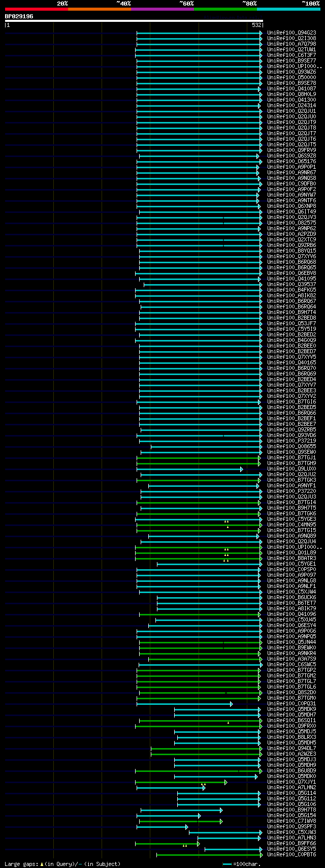The width and height of the screenshot is (325, 868).
Task: Follow the UniRef100_Q5MDK9 link
Action: (x=291, y=709)
